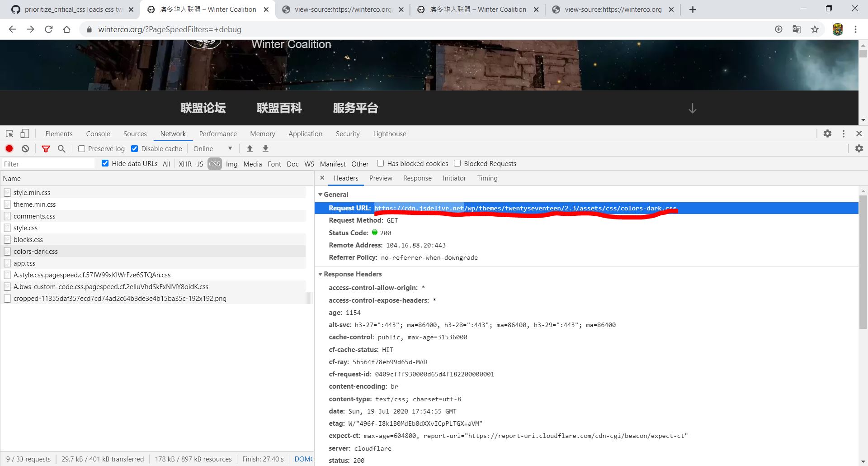The width and height of the screenshot is (868, 466).
Task: Reload the page with the refresh icon
Action: click(48, 29)
